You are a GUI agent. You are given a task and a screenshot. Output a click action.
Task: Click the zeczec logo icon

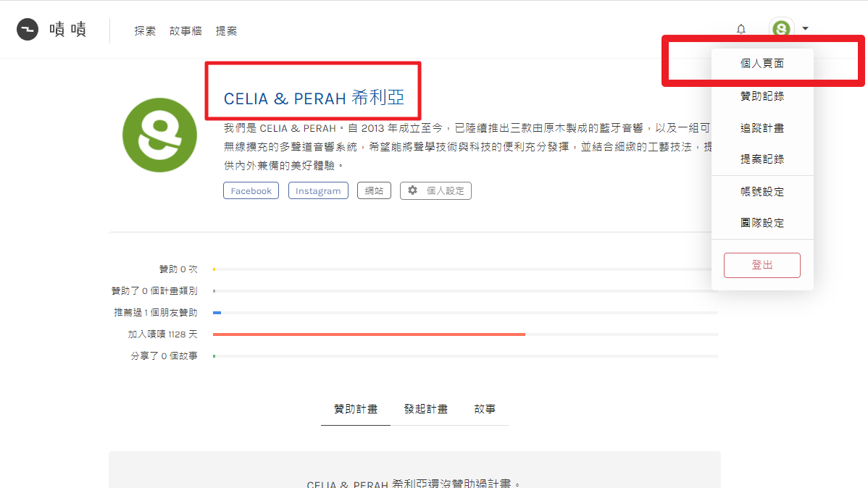27,30
